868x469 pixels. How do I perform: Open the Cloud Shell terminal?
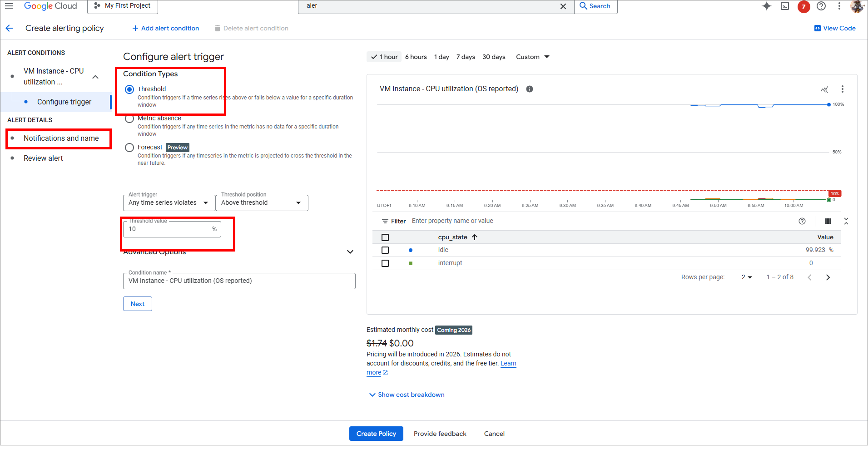[785, 6]
